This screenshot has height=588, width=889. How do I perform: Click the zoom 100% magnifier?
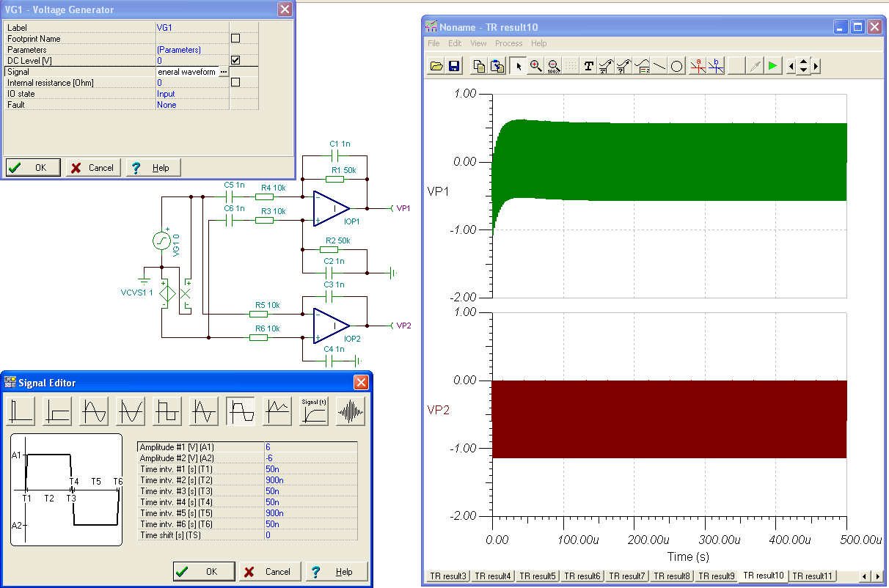tap(554, 66)
